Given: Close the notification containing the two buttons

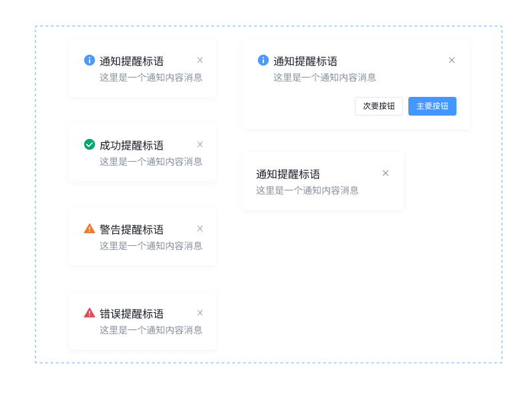Looking at the screenshot, I should coord(452,60).
